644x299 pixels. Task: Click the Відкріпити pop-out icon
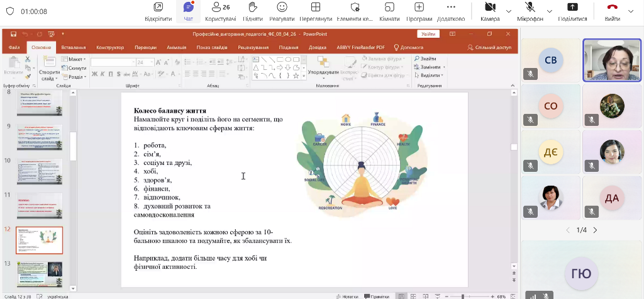(x=158, y=11)
